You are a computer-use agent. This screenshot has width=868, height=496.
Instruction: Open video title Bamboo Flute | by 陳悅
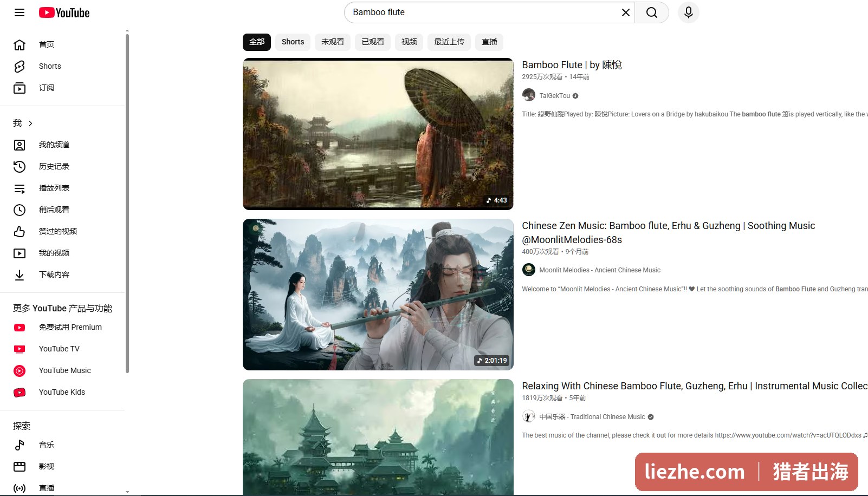coord(572,65)
